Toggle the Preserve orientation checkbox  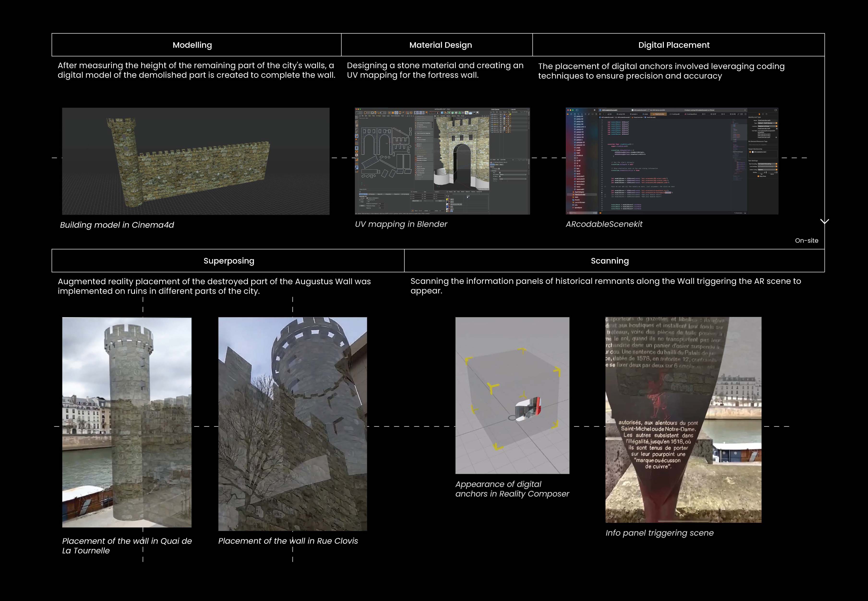367,198
